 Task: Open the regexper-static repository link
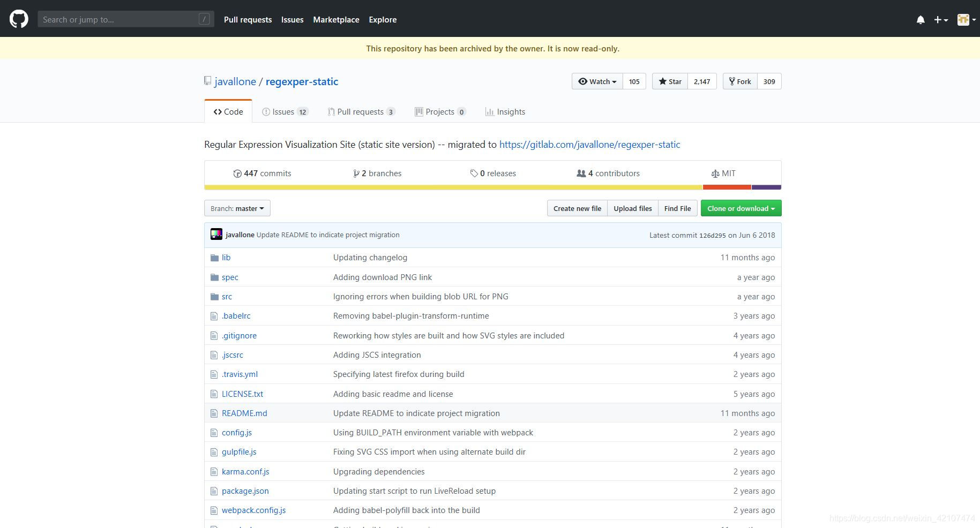[302, 81]
